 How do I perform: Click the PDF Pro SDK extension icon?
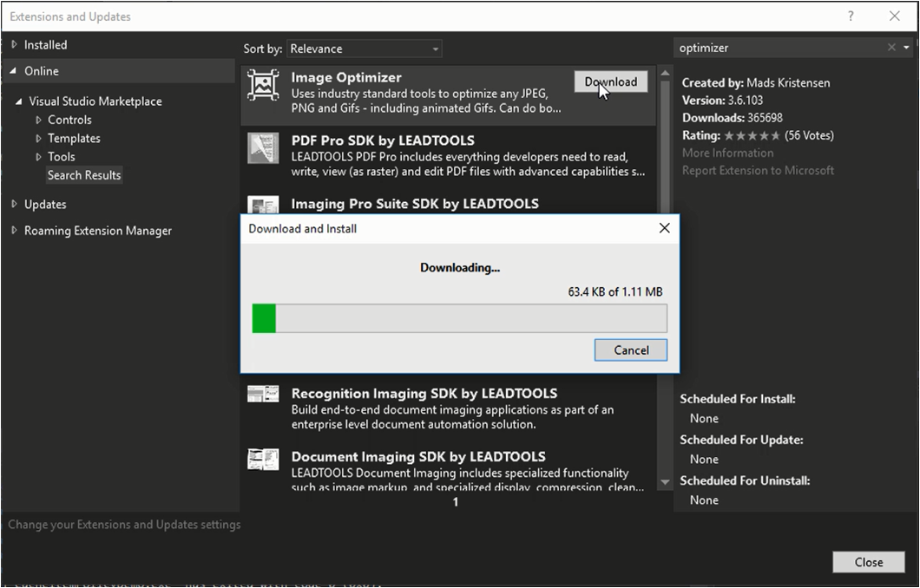pyautogui.click(x=263, y=147)
